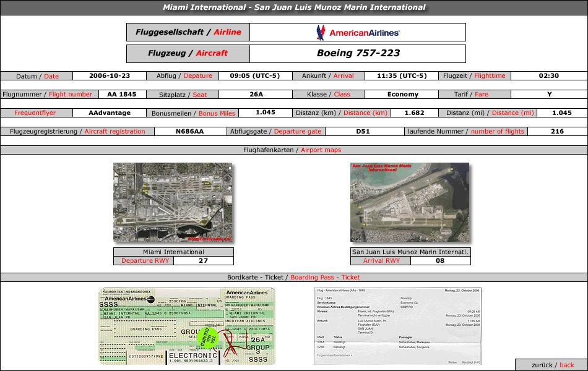588x371 pixels.
Task: Click the Abflug / Depature label
Action: coord(183,75)
